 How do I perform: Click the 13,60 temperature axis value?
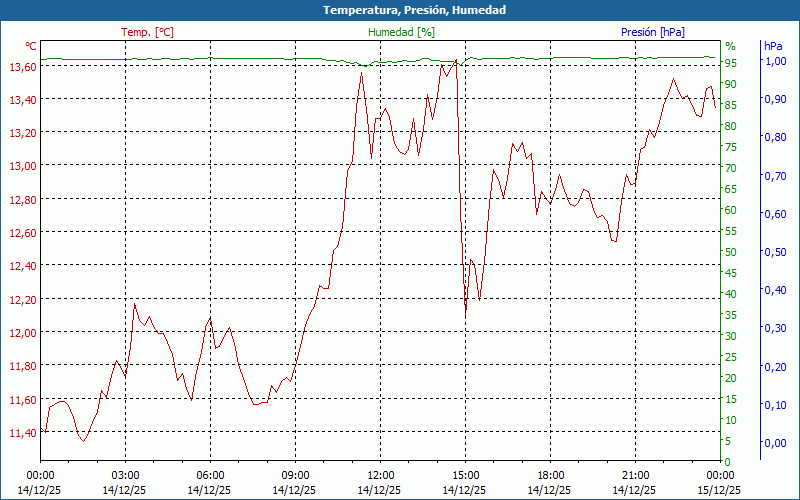coord(22,67)
